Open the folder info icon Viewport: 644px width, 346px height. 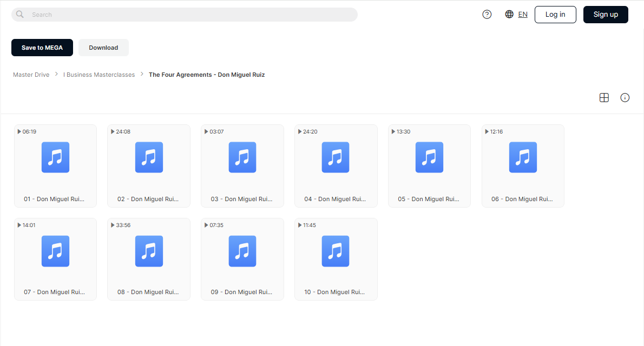(625, 98)
